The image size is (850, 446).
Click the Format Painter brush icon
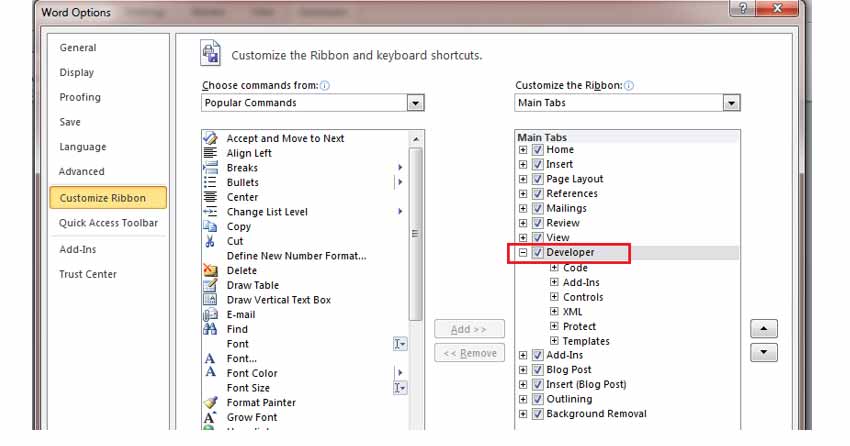click(210, 402)
